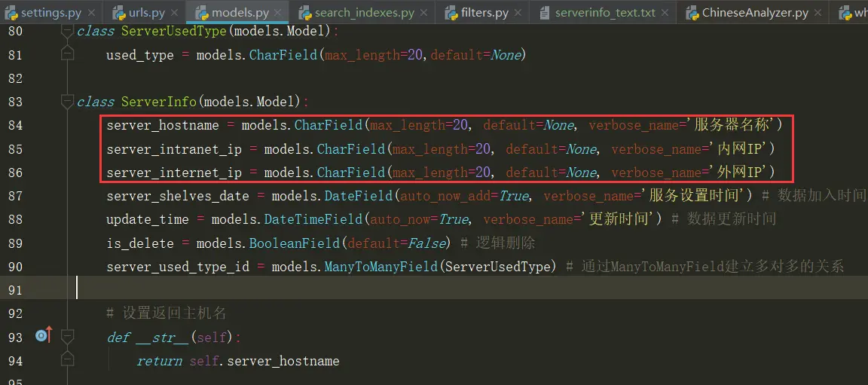Click the text file icon on serverinfo_text.txt tab

(x=545, y=12)
